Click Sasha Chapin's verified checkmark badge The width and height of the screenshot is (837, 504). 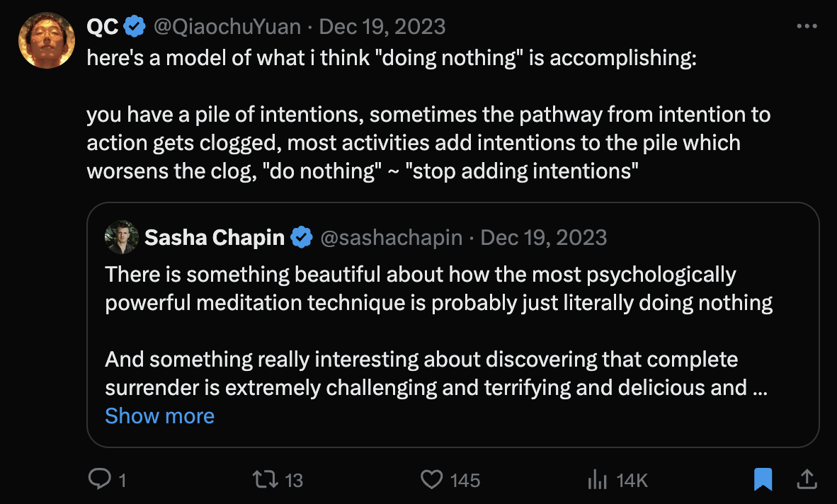tap(302, 238)
